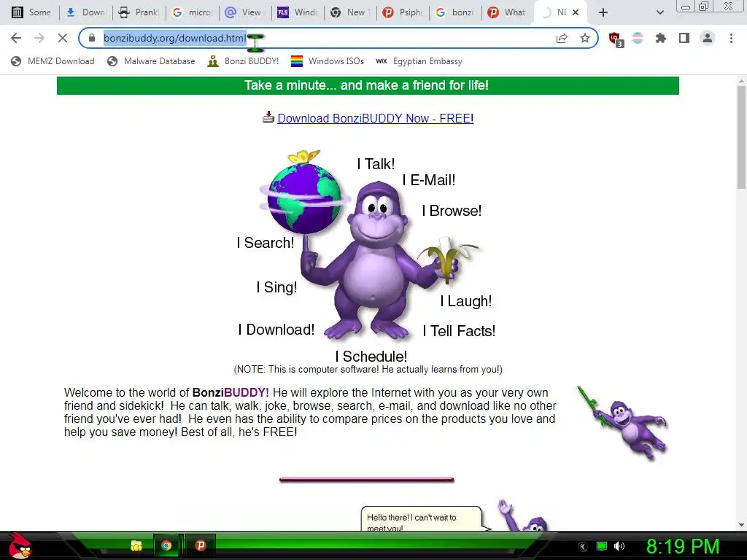Click the 'I Download!' text
747x560 pixels.
tap(276, 330)
